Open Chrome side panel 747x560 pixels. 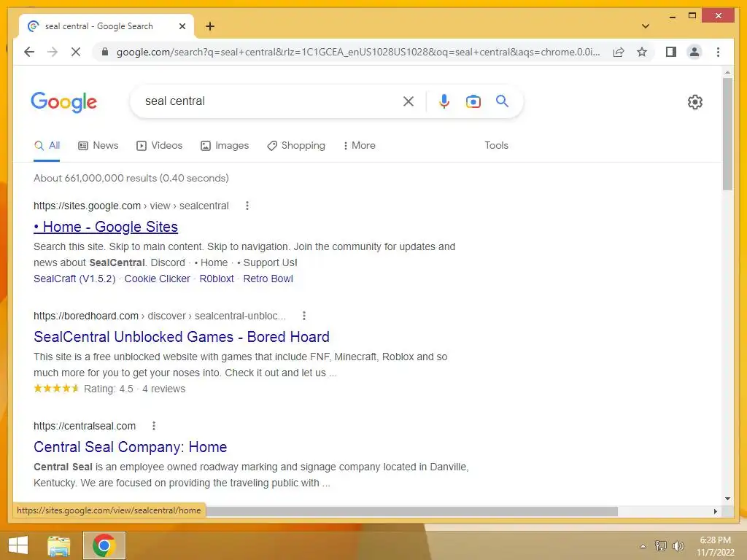click(x=671, y=52)
